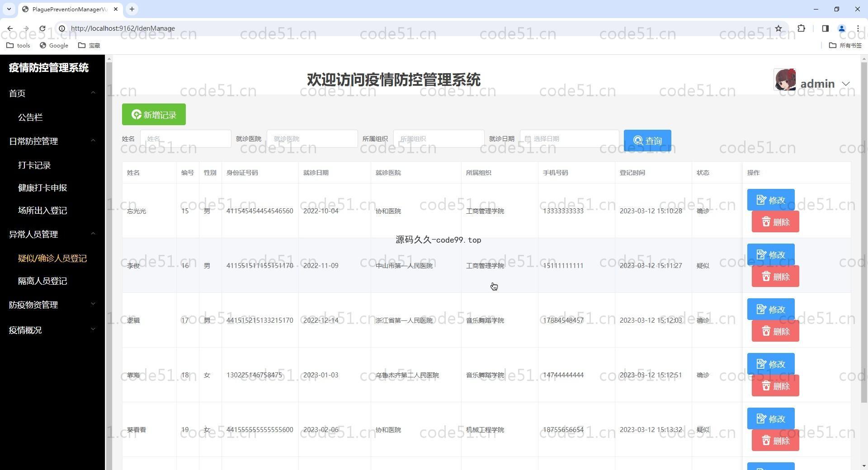Click date cell 2022-12-14
The image size is (868, 470).
pyautogui.click(x=321, y=320)
